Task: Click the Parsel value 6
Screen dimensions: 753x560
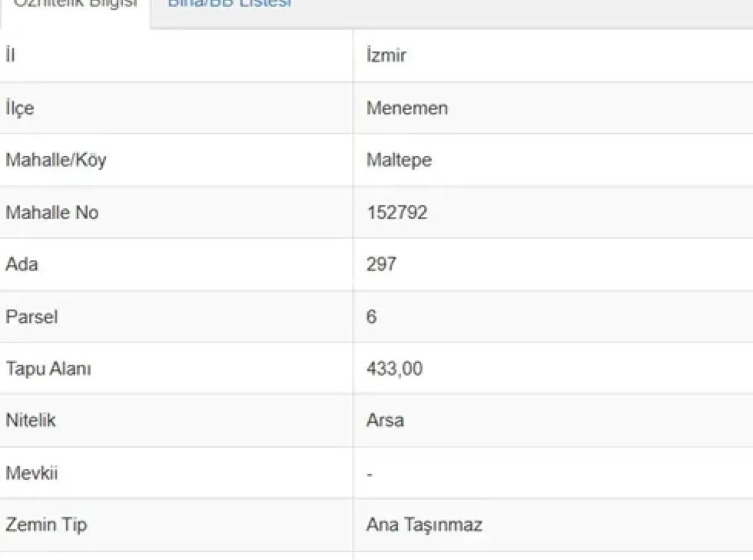Action: 372,317
